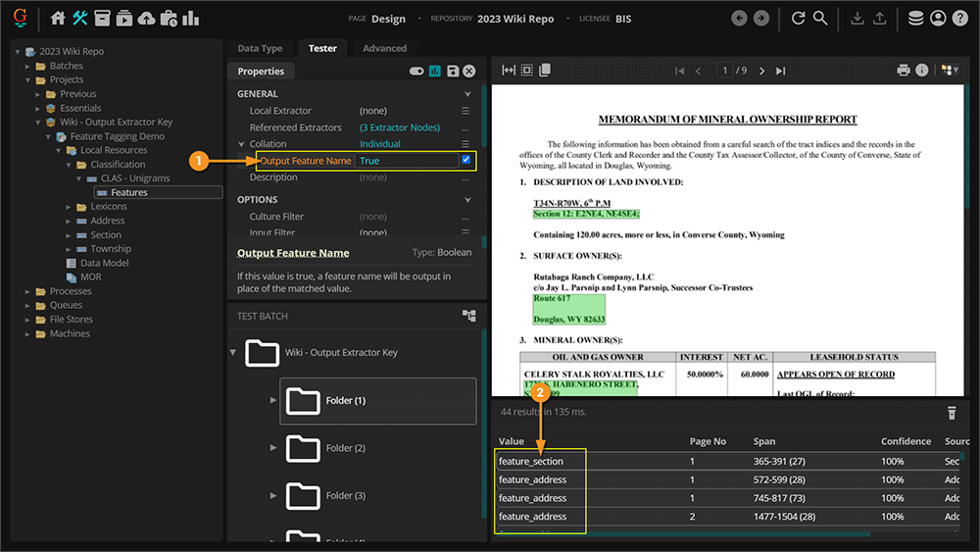Click the page number input field

coord(726,71)
